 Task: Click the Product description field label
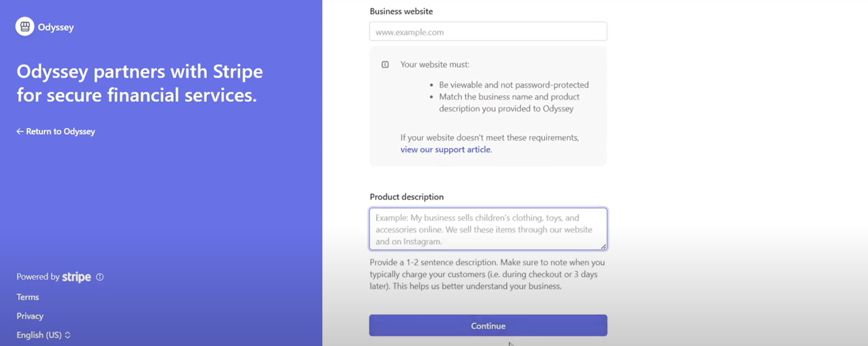[x=407, y=197]
